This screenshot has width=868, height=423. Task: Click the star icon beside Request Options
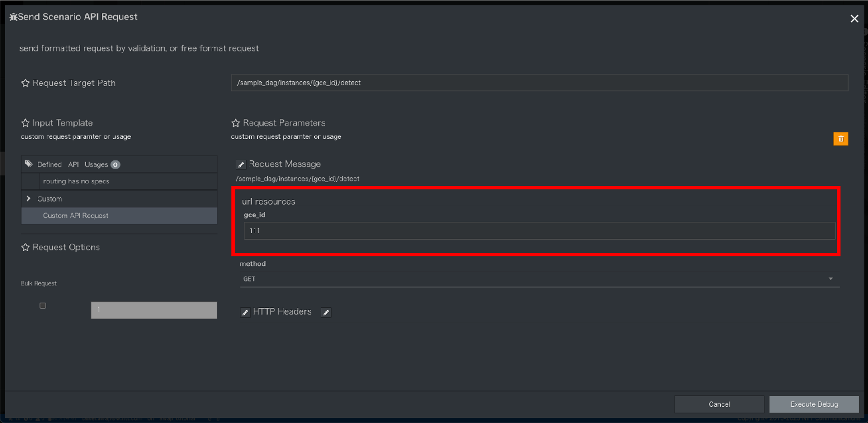coord(25,247)
